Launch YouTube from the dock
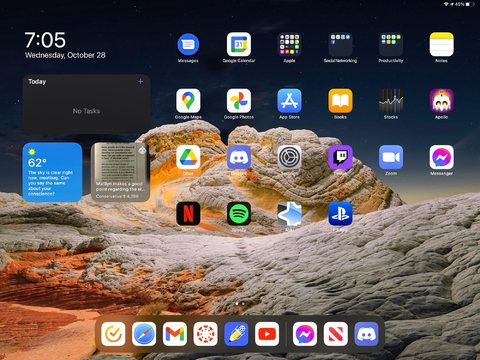This screenshot has height=360, width=480. pos(267,334)
